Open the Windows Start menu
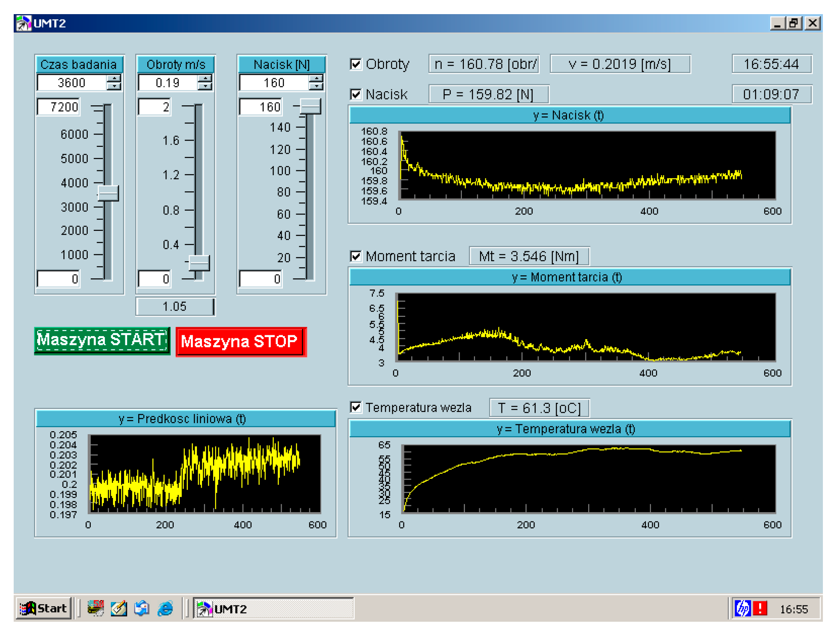The image size is (840, 635). pyautogui.click(x=44, y=608)
